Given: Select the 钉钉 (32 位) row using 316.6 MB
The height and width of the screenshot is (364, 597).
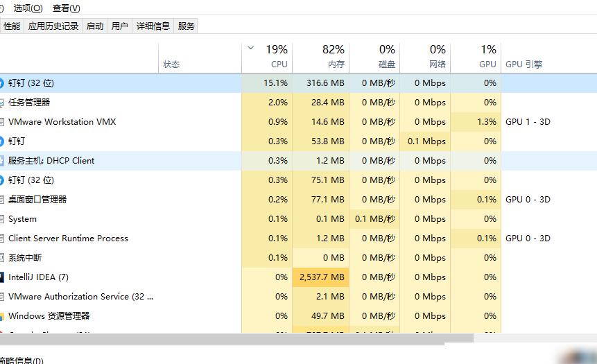Looking at the screenshot, I should (298, 83).
